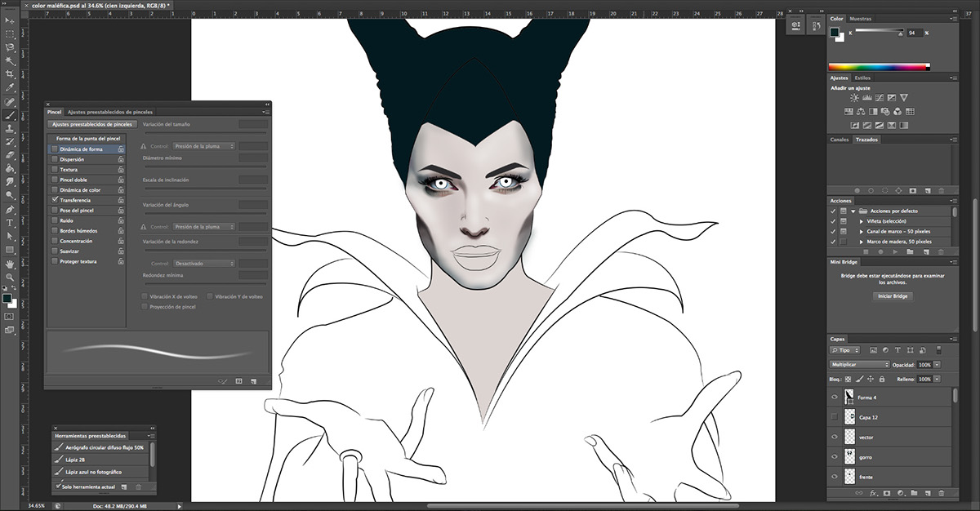Expand the Canal de marco action
The image size is (980, 511).
tap(861, 232)
